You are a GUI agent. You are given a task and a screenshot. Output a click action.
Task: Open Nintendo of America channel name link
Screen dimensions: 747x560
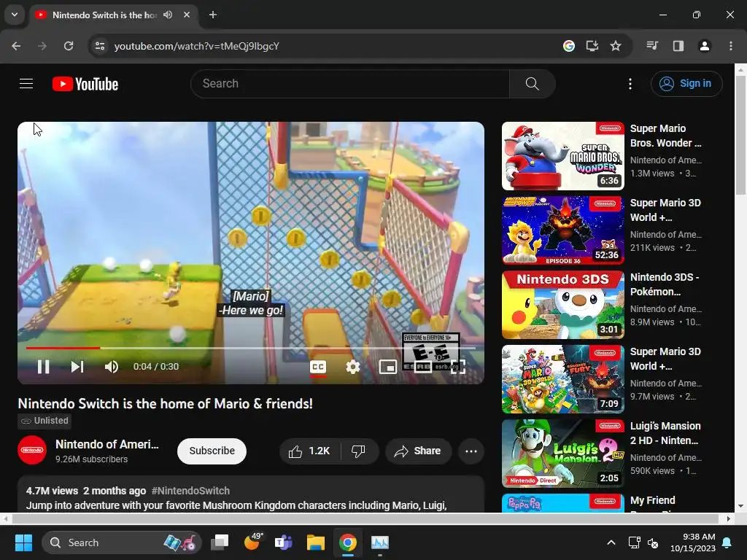pos(107,444)
